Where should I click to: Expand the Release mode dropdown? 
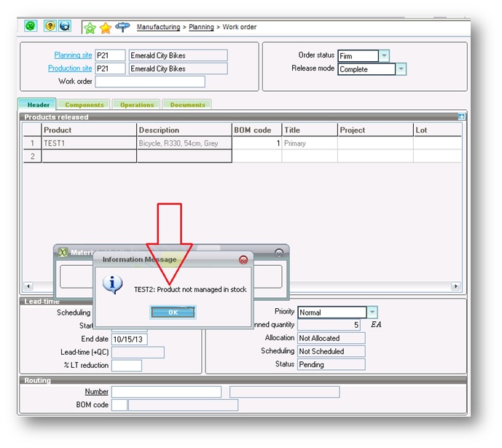(401, 70)
